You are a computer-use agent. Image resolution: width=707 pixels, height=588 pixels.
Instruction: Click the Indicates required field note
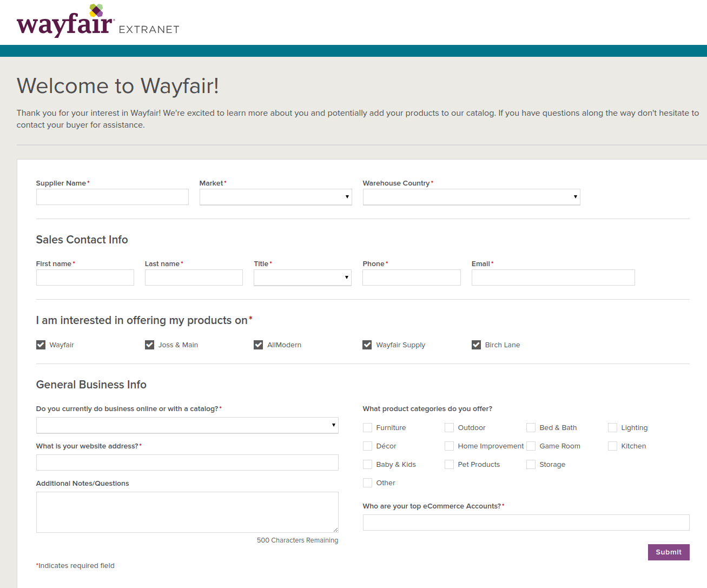pos(76,566)
